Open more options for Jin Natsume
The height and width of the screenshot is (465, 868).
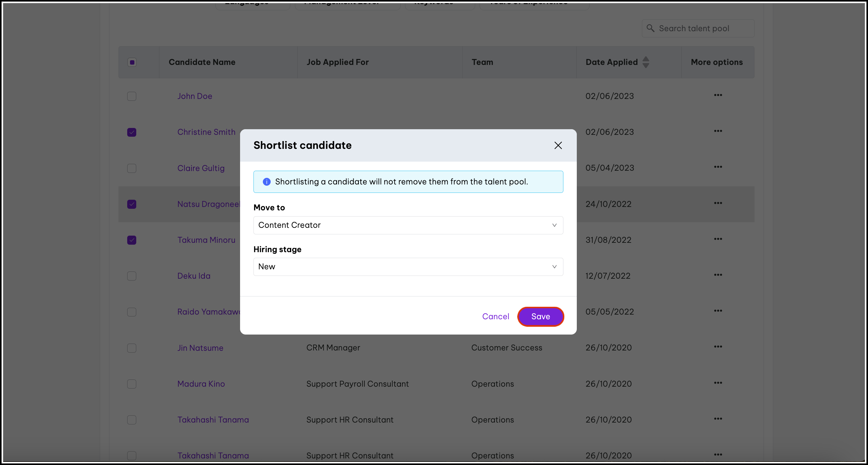(718, 347)
